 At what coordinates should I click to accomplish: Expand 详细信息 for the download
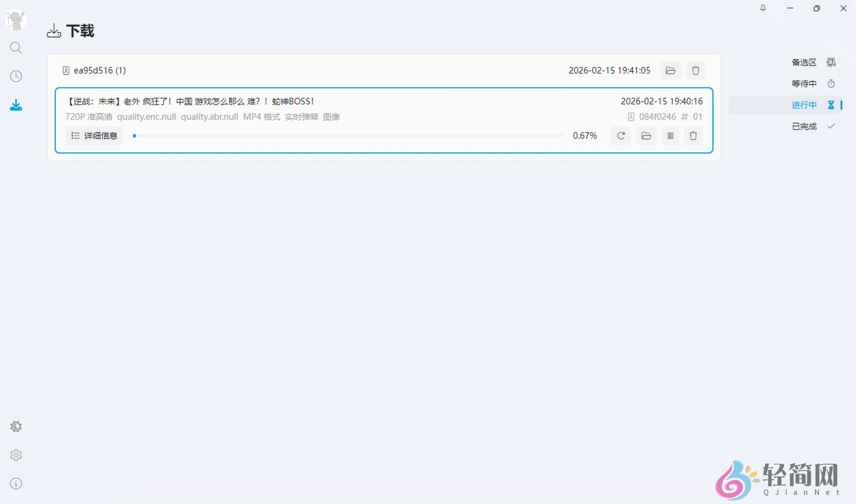(x=94, y=135)
